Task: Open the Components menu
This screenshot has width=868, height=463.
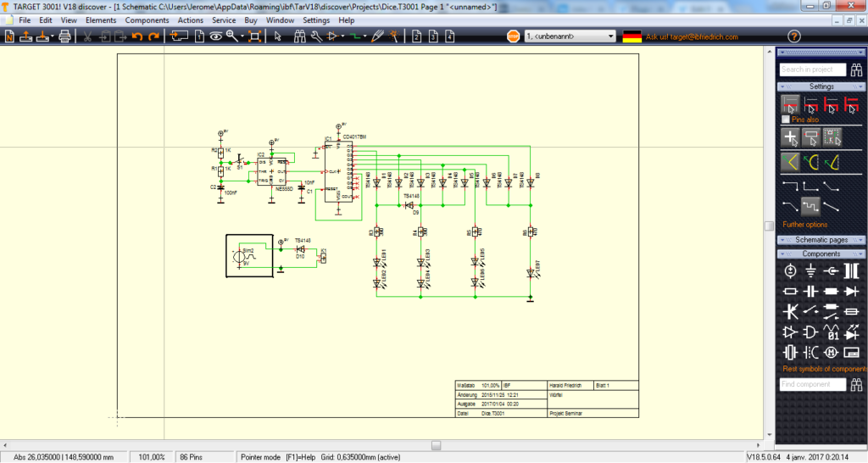Action: click(147, 20)
